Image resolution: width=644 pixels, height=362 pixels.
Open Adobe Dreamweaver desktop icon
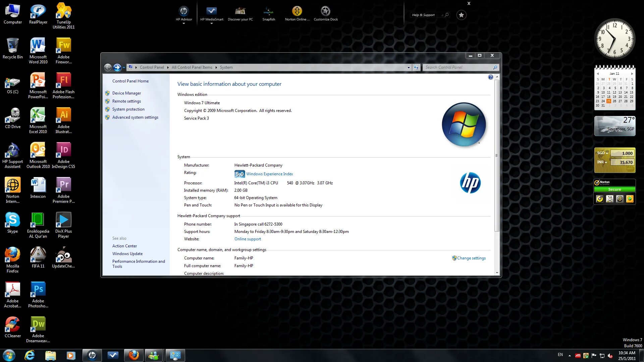38,329
